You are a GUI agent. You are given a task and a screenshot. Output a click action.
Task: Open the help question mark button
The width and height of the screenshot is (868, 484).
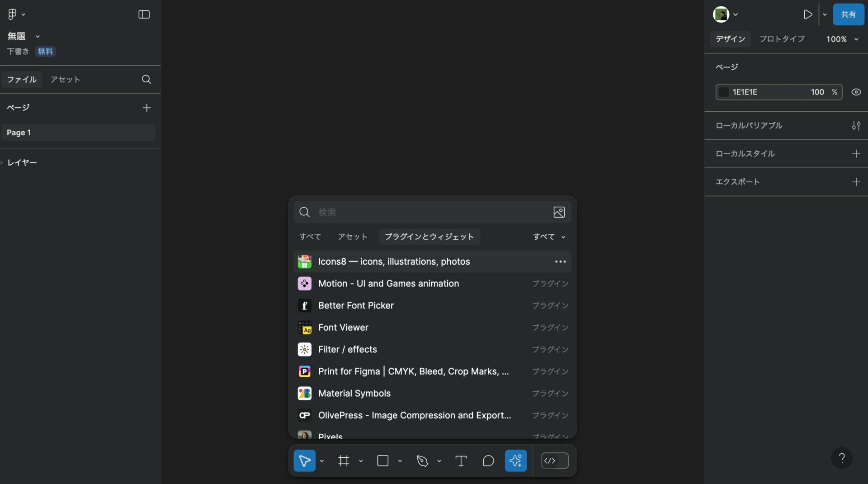842,458
